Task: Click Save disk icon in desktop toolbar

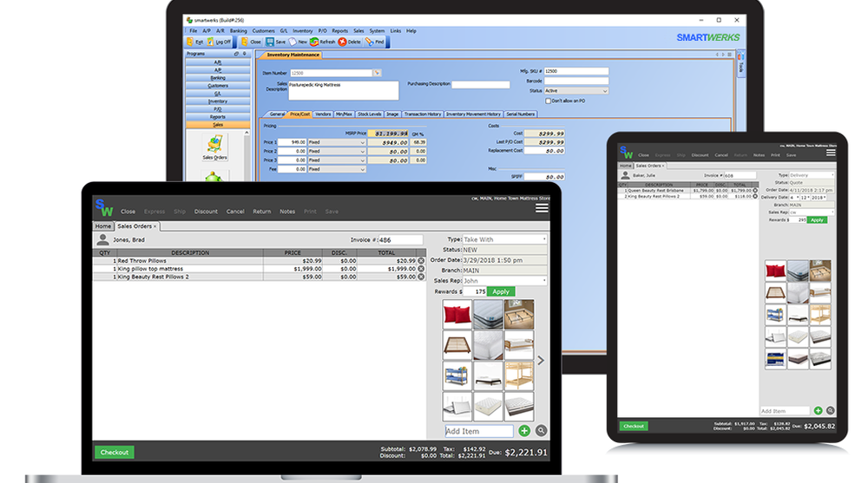Action: (x=270, y=42)
